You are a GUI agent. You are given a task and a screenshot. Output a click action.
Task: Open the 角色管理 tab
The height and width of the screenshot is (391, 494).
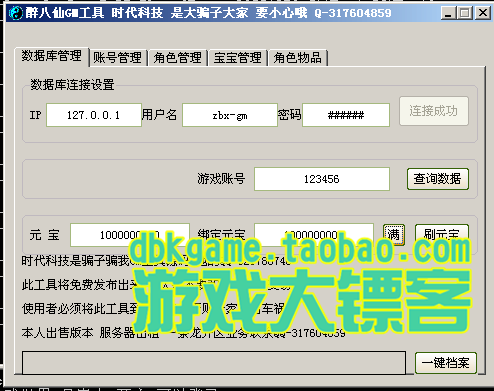(x=178, y=58)
